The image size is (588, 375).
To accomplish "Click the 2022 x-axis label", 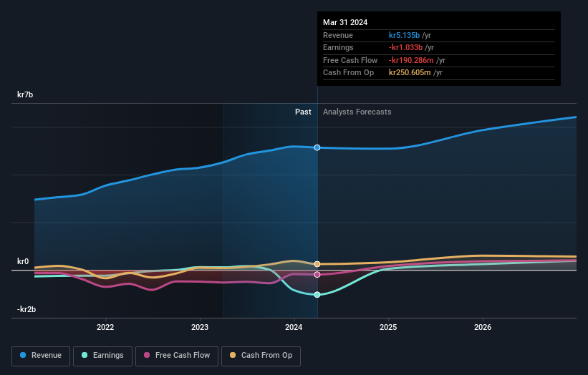I will pyautogui.click(x=105, y=327).
